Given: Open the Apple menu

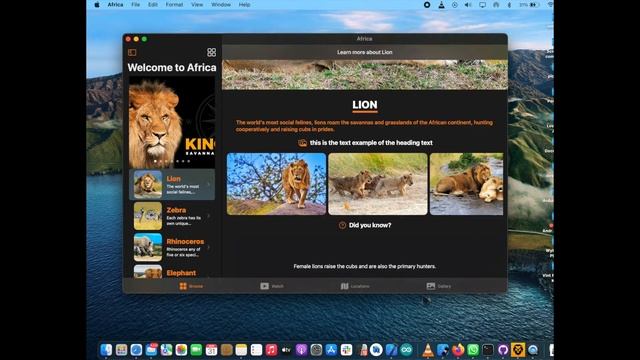Looking at the screenshot, I should 97,4.
